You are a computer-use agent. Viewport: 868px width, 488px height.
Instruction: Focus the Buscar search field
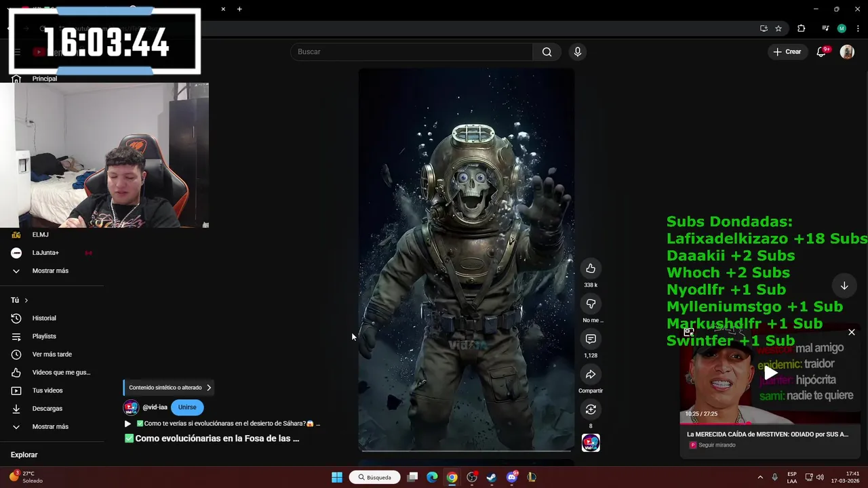tap(412, 52)
